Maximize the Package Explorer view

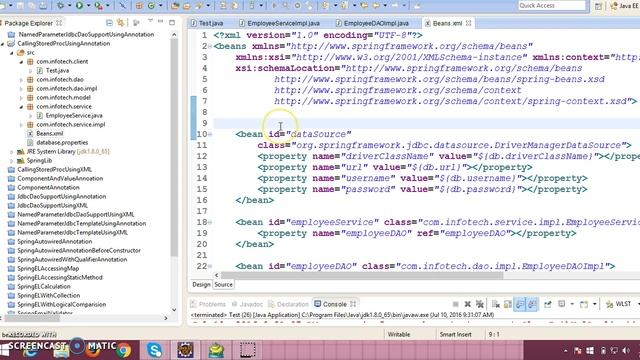coord(172,22)
